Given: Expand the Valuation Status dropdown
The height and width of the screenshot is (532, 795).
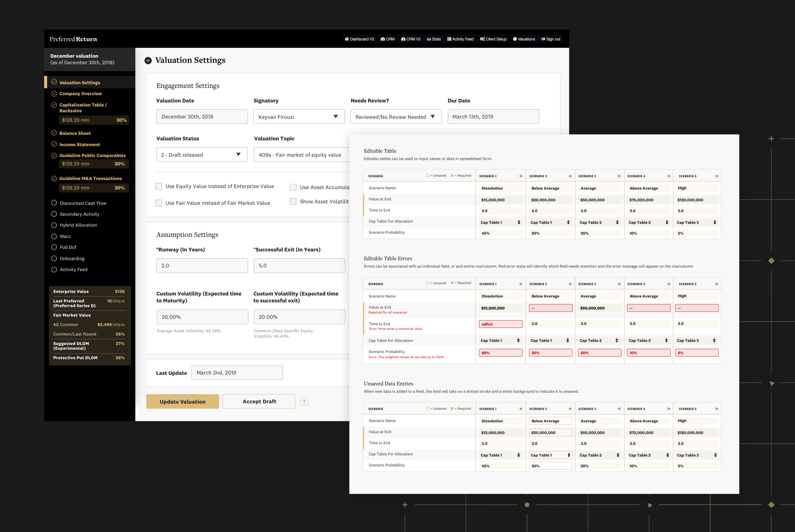Looking at the screenshot, I should click(202, 155).
